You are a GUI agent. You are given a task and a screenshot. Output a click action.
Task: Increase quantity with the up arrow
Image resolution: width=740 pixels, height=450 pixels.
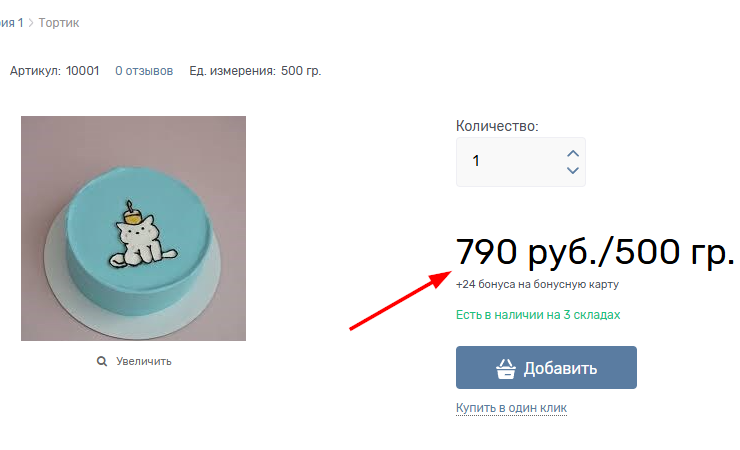pyautogui.click(x=572, y=154)
